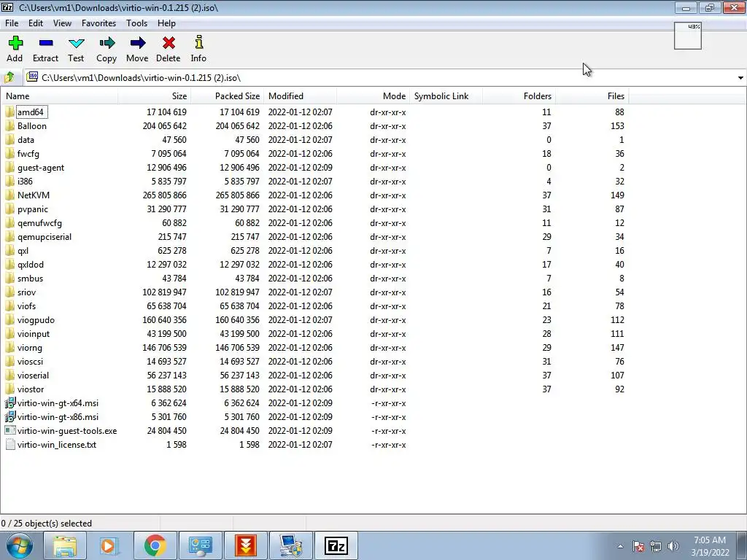The image size is (747, 560).
Task: Sort by the Mode column header
Action: pyautogui.click(x=373, y=96)
